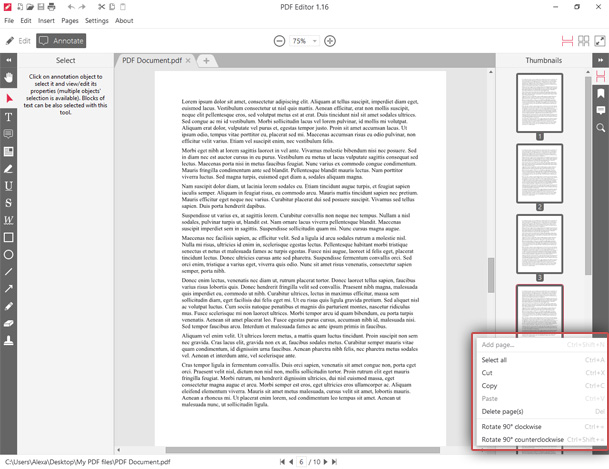Choose the Underline text tool
This screenshot has width=609, height=469.
pos(9,186)
